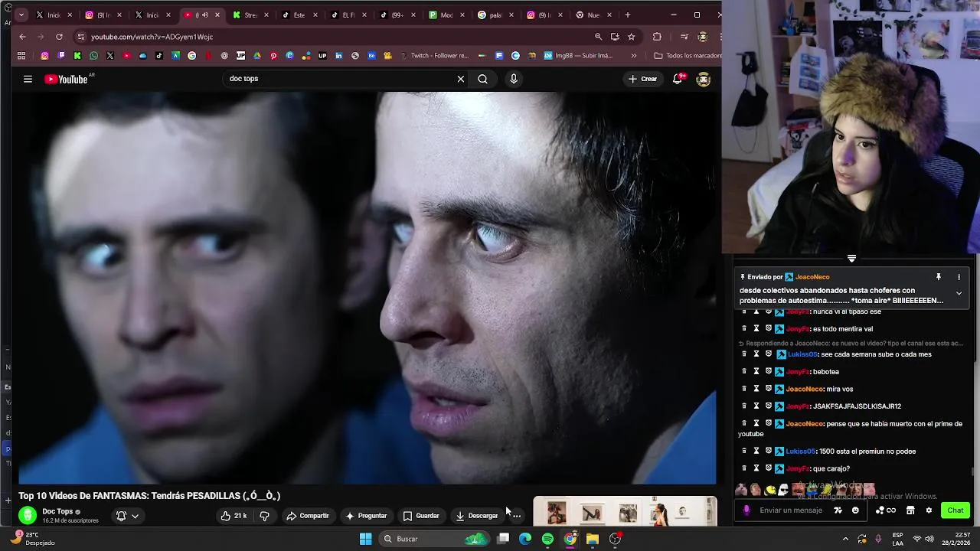Bookmark page with star icon

pyautogui.click(x=632, y=37)
